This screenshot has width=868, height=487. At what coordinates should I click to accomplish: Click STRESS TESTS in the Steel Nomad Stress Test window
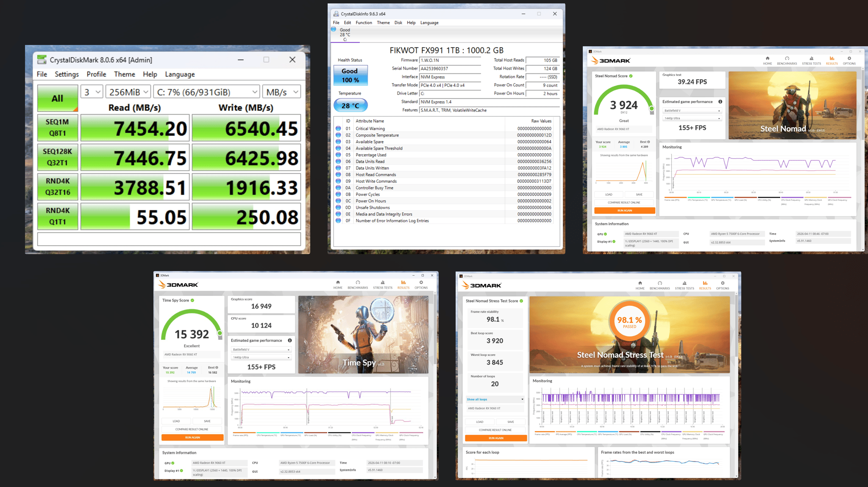tap(684, 285)
